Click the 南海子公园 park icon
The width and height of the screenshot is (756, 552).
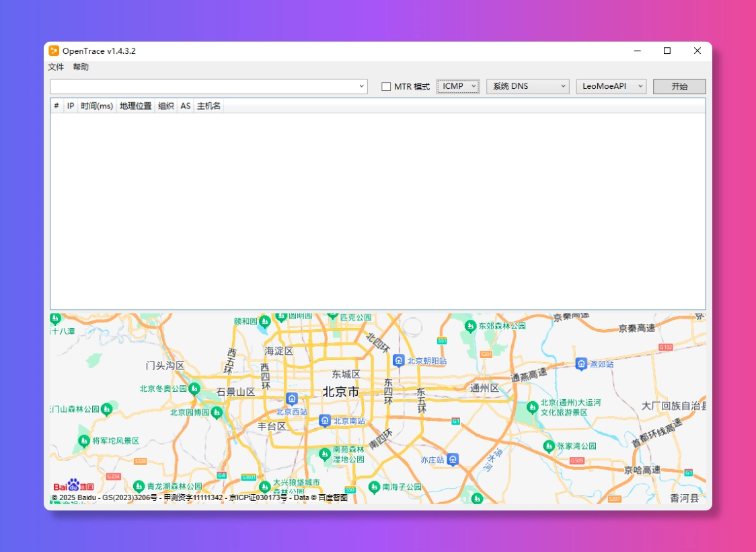point(374,487)
